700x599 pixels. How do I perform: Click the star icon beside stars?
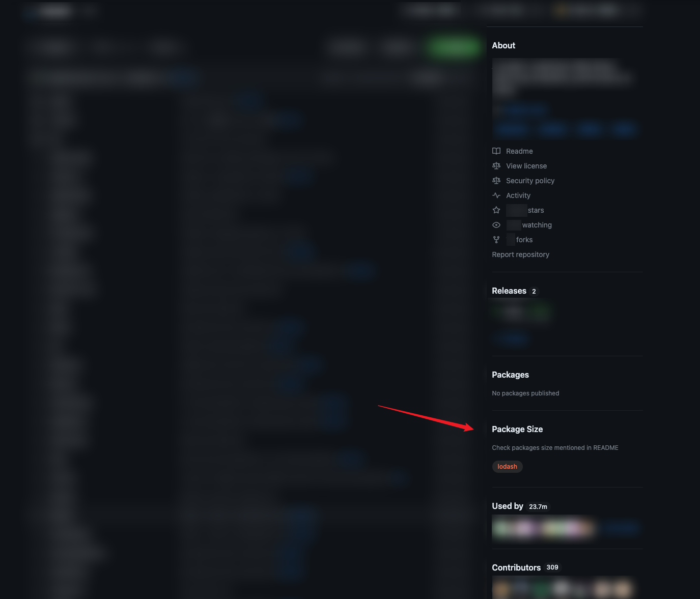[496, 210]
